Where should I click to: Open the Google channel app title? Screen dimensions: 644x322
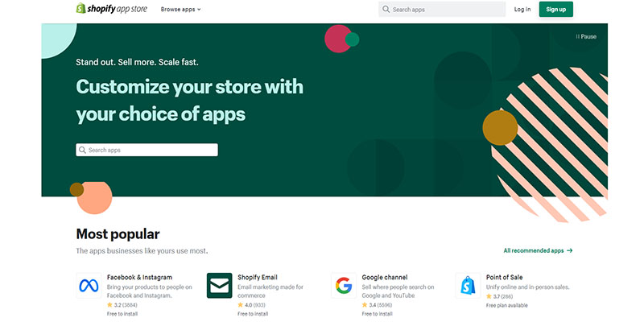point(385,277)
